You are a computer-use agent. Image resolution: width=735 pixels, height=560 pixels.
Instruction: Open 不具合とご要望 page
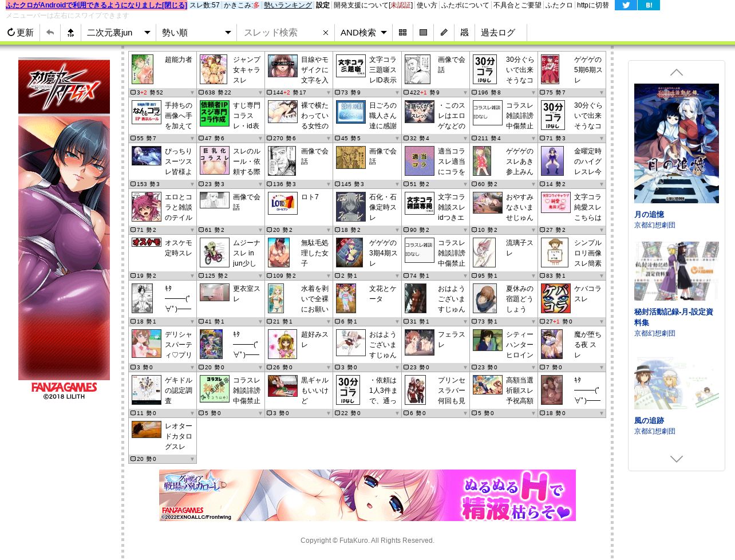pos(517,5)
